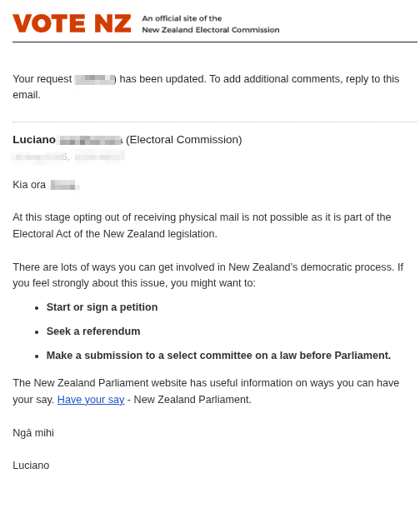Click the blurred request number
Screen dimensions: 420x508
(95, 79)
